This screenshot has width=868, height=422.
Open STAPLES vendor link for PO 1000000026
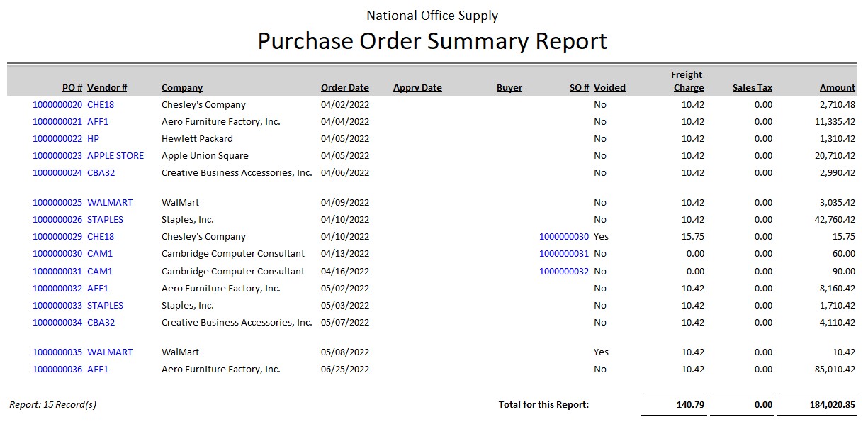[105, 220]
